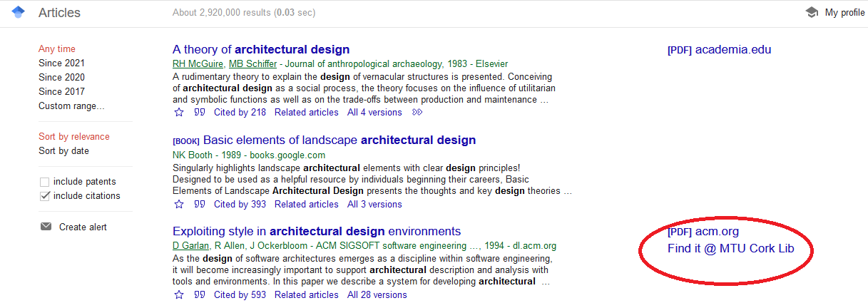
Task: Open cite dialog for NK Booth book
Action: coord(200,204)
